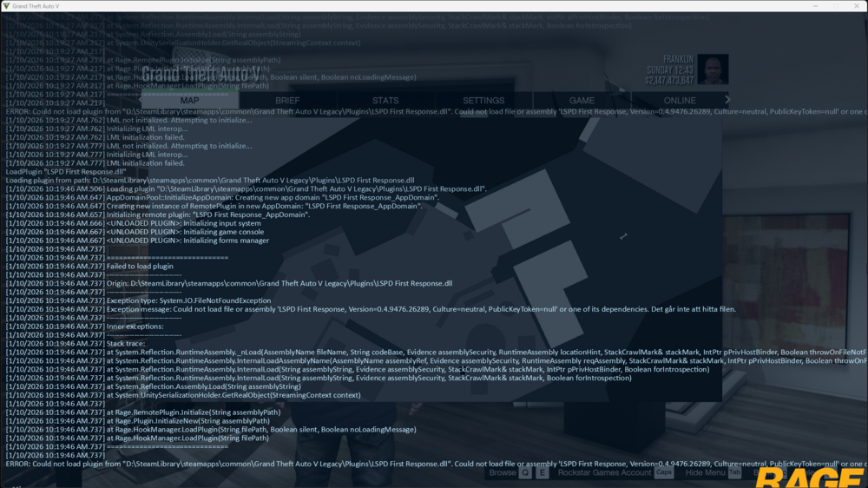Click the map marker icon on the pause map
Screen dimensions: 868x488
tap(623, 236)
